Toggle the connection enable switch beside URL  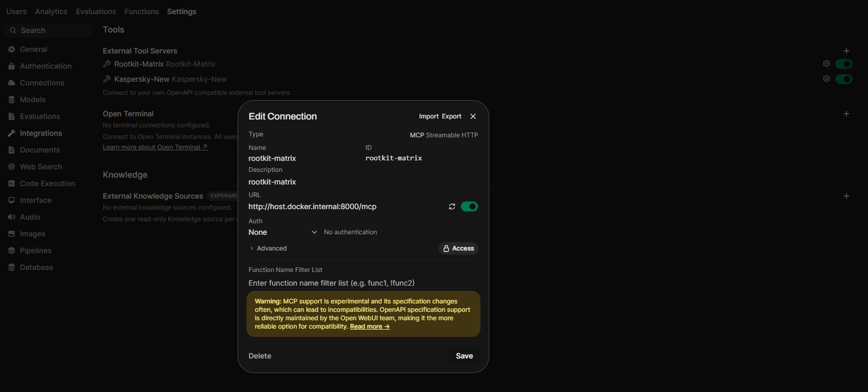(469, 206)
